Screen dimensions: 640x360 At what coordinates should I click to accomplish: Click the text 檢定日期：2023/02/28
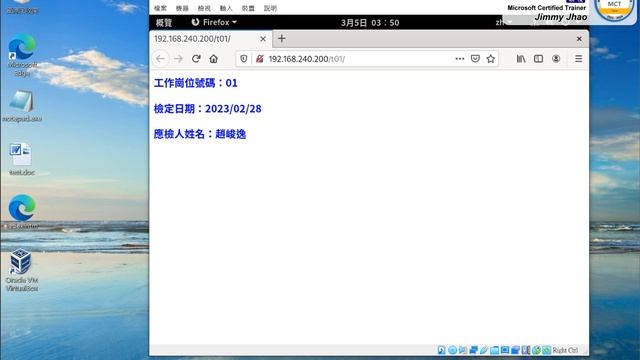207,109
